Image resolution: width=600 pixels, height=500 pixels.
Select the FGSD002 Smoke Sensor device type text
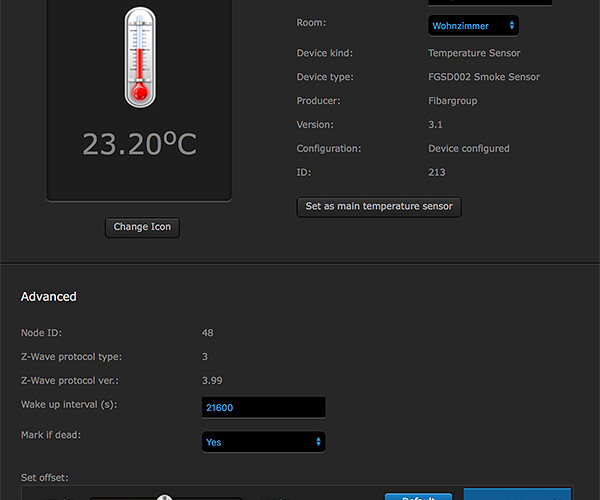click(x=483, y=77)
